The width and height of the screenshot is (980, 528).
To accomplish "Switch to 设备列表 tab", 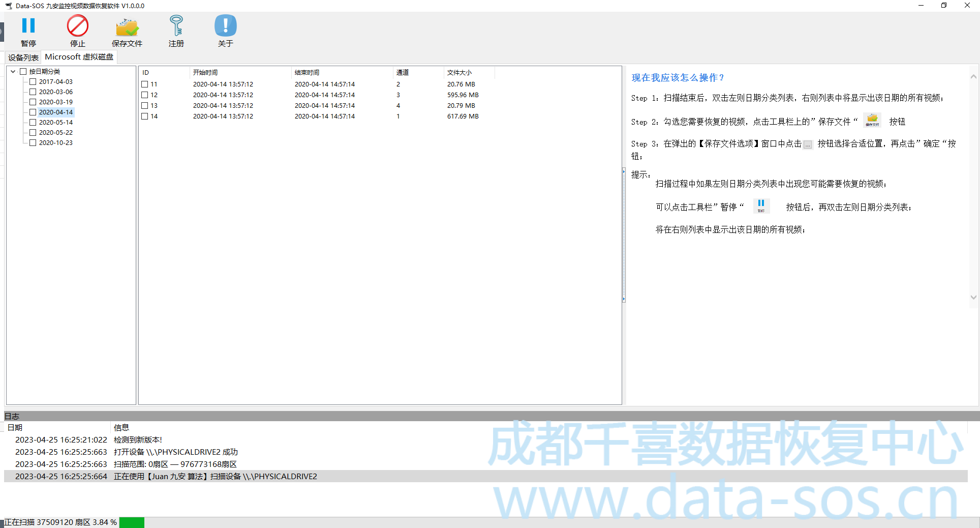I will [x=23, y=57].
